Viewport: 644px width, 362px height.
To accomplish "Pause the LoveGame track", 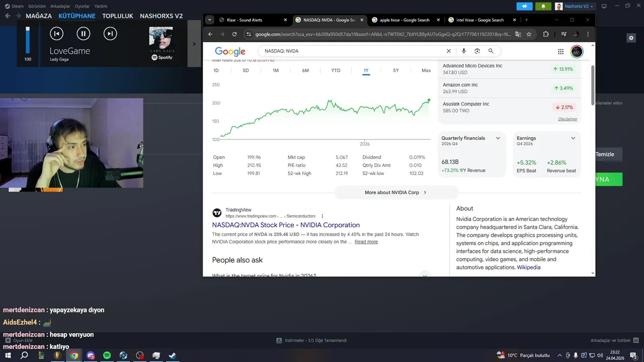I will click(x=84, y=34).
